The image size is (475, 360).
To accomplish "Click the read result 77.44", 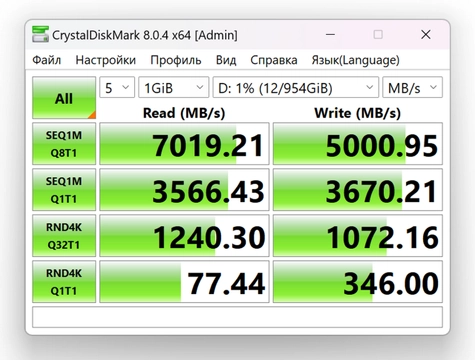I will 184,282.
